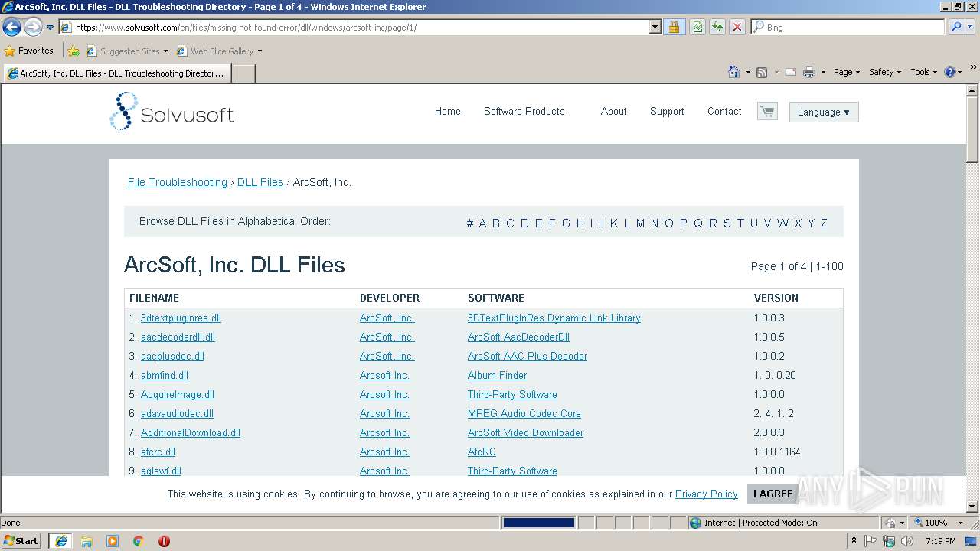The image size is (980, 551).
Task: Open Software Products nav item
Action: pos(524,111)
